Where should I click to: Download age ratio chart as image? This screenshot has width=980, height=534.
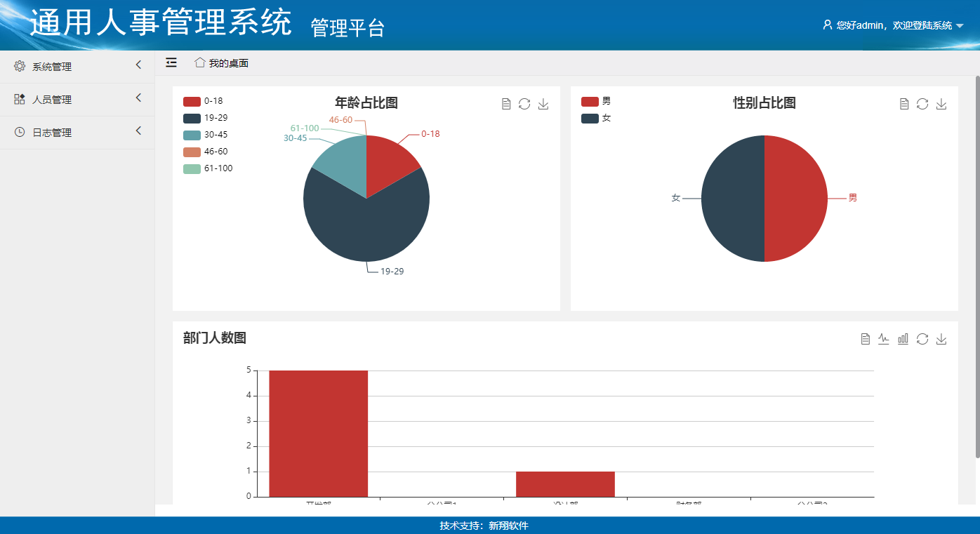(x=543, y=104)
